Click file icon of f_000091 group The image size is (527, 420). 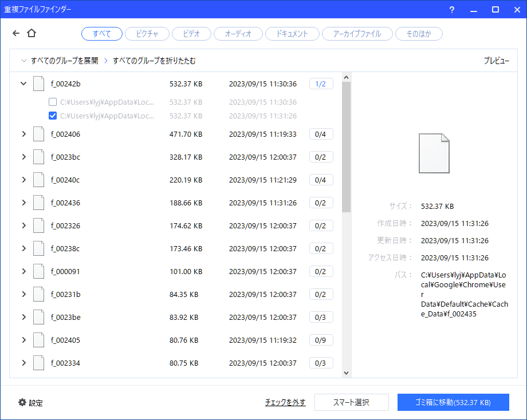(38, 271)
